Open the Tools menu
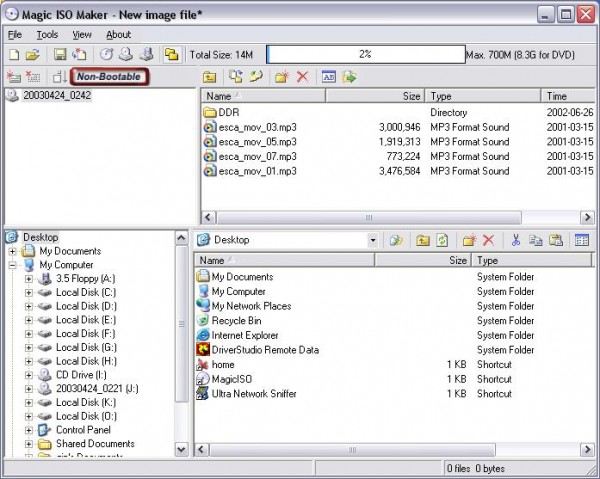Viewport: 600px width, 479px height. coord(47,34)
